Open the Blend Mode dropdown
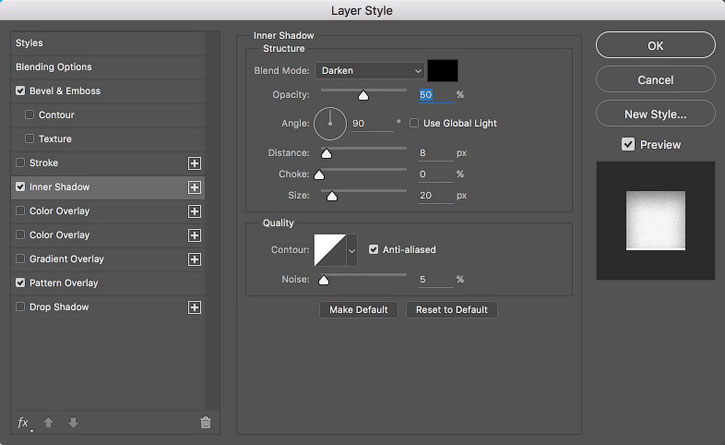The image size is (725, 445). tap(370, 71)
